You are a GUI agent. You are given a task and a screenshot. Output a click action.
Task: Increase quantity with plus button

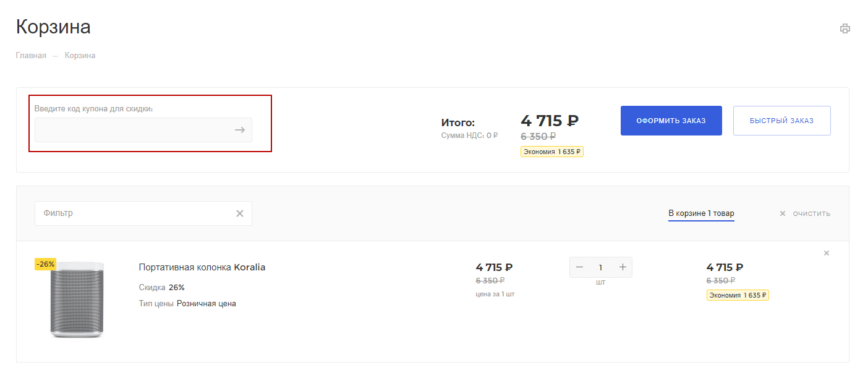[x=623, y=267]
